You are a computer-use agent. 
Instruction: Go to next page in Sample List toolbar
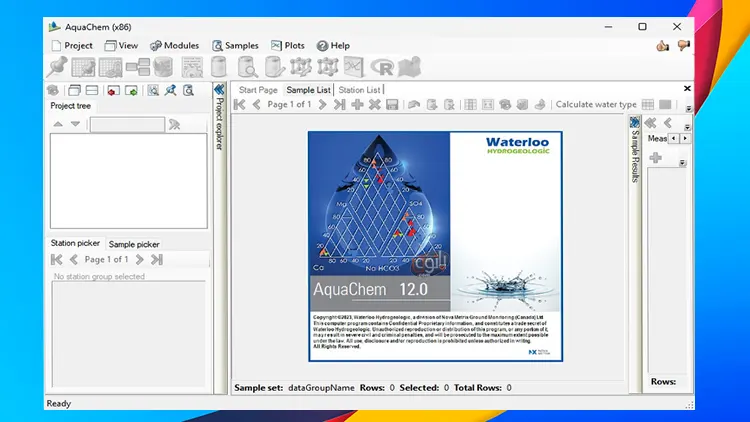tap(322, 104)
